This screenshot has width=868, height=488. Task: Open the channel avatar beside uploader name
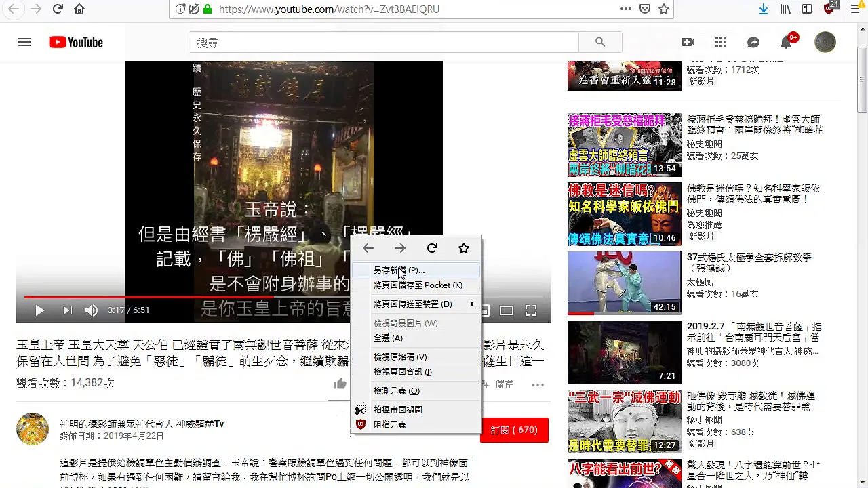click(33, 429)
